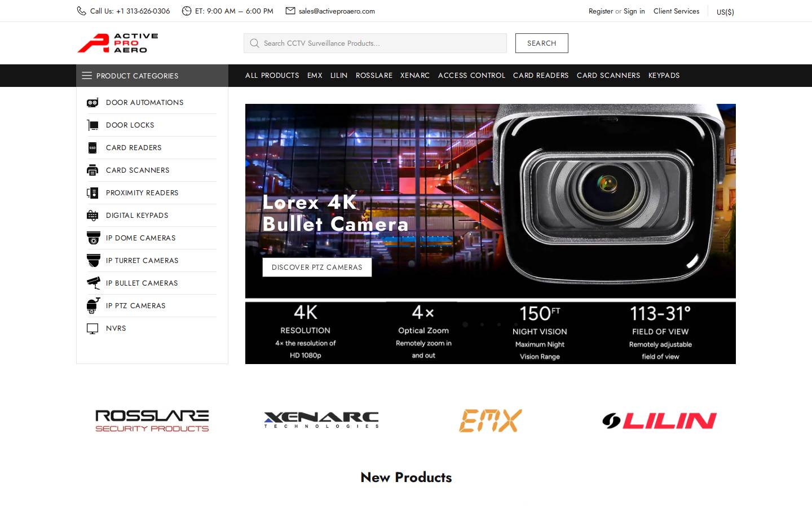Viewport: 812px width, 508px height.
Task: Open the EMX brand logo
Action: click(x=491, y=421)
